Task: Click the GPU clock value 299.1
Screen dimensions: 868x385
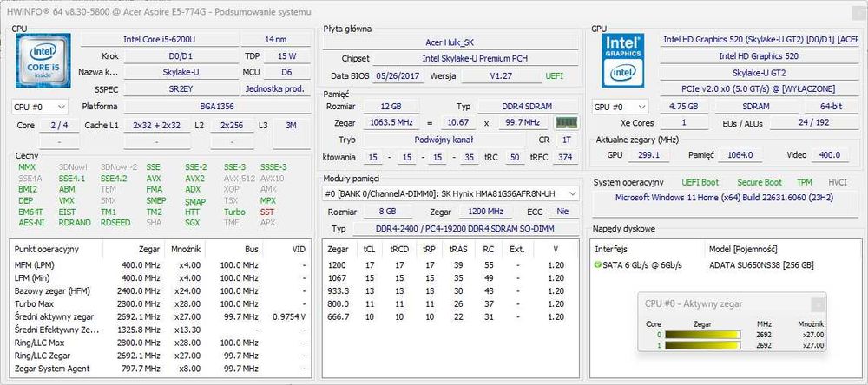Action: coord(648,155)
